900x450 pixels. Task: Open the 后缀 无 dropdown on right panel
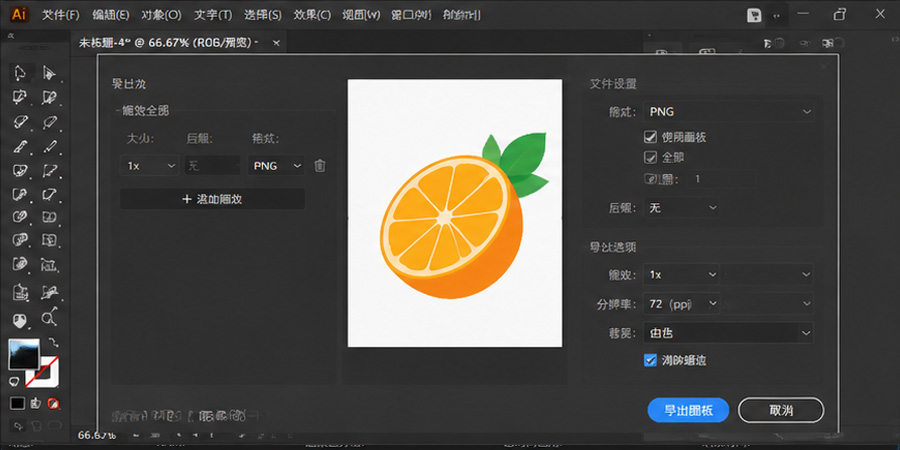click(x=681, y=208)
